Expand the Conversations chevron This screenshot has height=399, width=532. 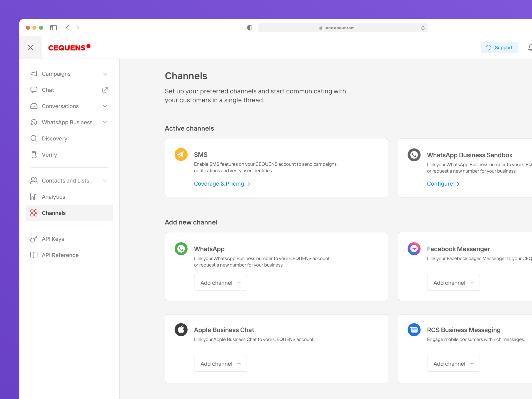[105, 106]
